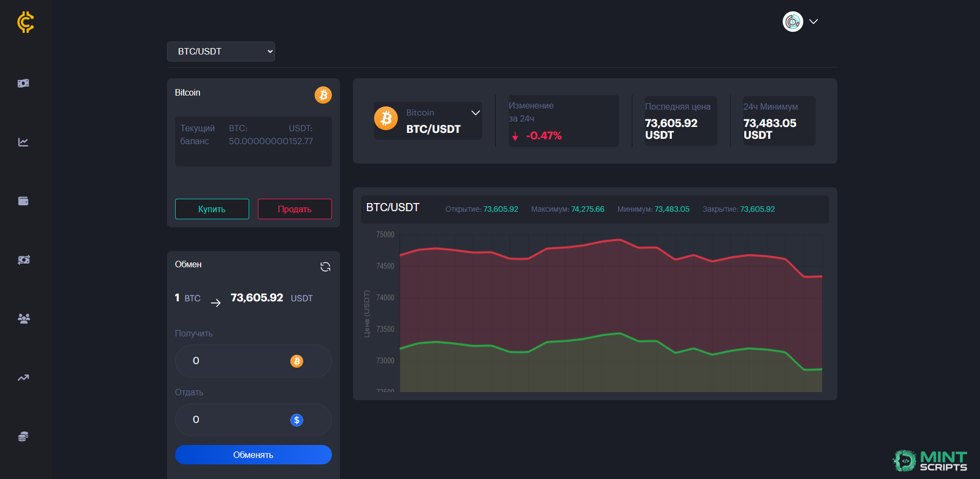Image resolution: width=980 pixels, height=479 pixels.
Task: Expand the user avatar menu chevron
Action: (814, 22)
